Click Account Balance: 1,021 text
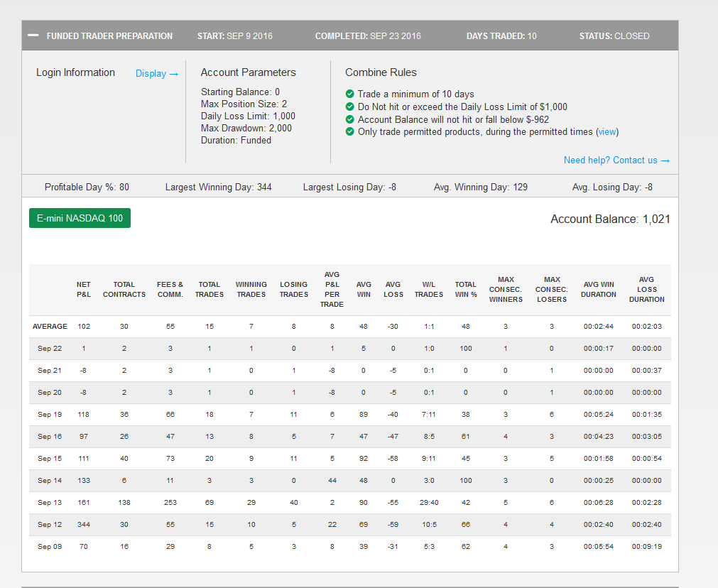Image resolution: width=718 pixels, height=588 pixels. point(610,219)
